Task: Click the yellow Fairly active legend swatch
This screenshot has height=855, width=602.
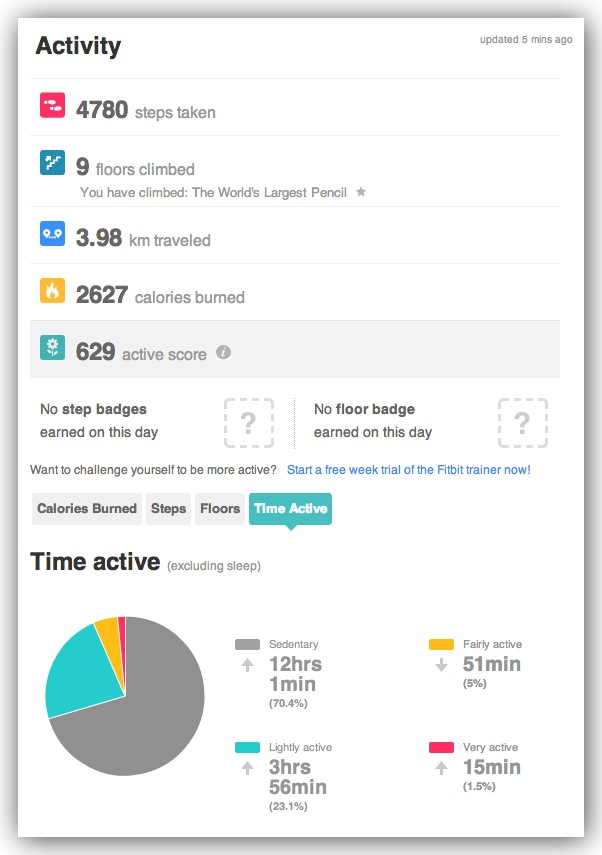Action: pos(441,645)
